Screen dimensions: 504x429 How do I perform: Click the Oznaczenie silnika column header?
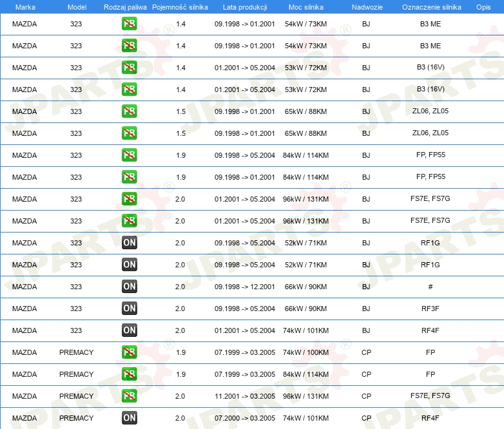pyautogui.click(x=431, y=7)
